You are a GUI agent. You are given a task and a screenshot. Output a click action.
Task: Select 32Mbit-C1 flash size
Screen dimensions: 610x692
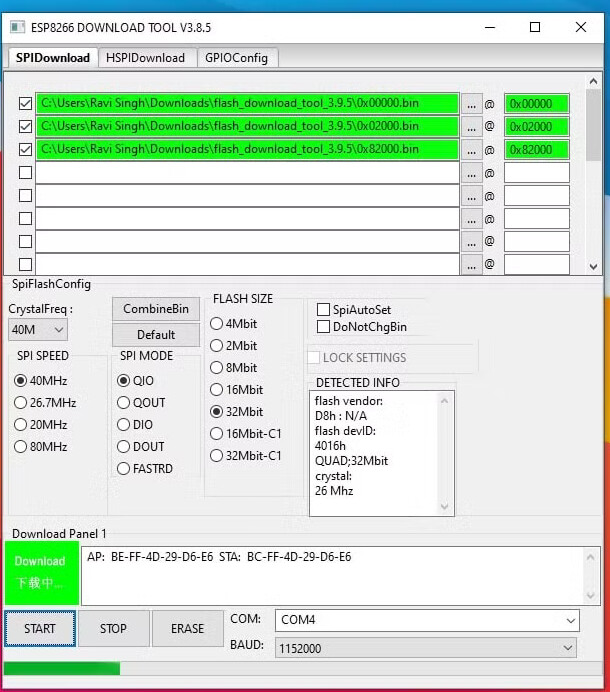point(216,455)
